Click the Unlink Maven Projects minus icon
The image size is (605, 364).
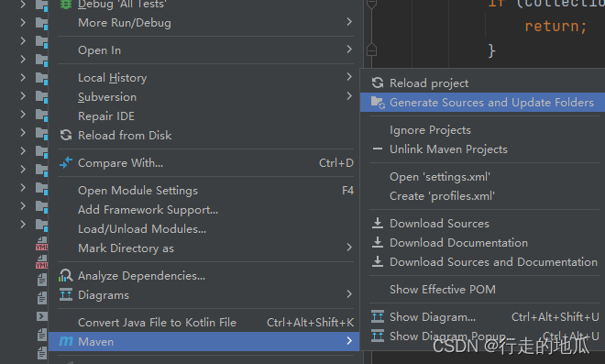pyautogui.click(x=378, y=149)
